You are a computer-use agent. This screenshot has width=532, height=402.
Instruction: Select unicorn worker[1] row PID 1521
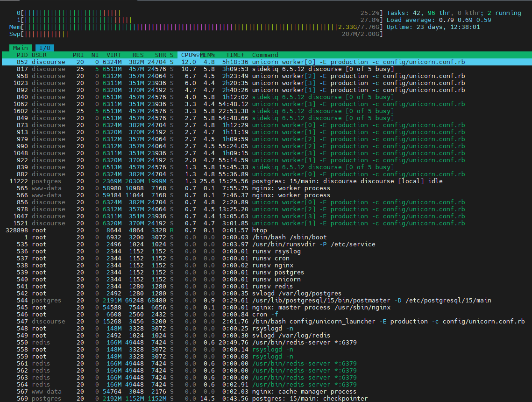pos(266,223)
